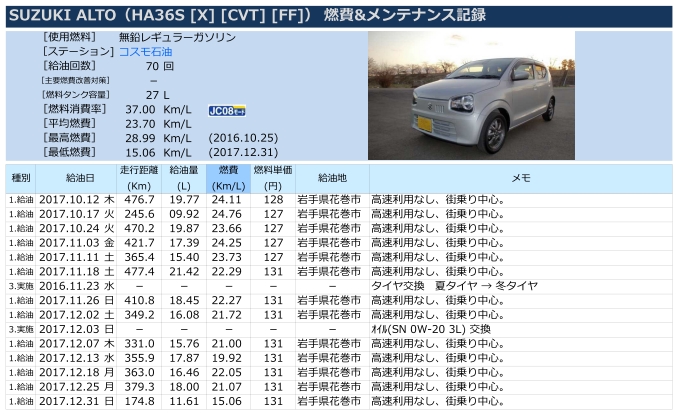
Task: Click the fuel amount 18.00
Action: (184, 387)
